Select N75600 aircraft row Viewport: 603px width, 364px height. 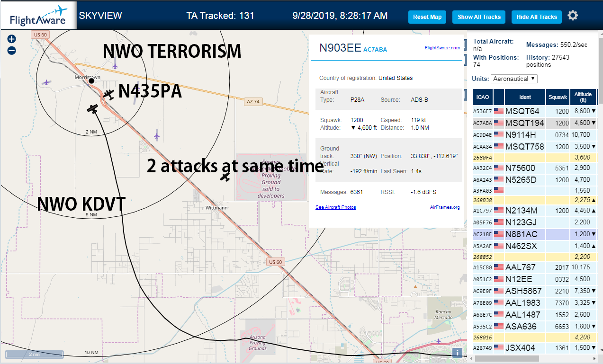pos(535,168)
